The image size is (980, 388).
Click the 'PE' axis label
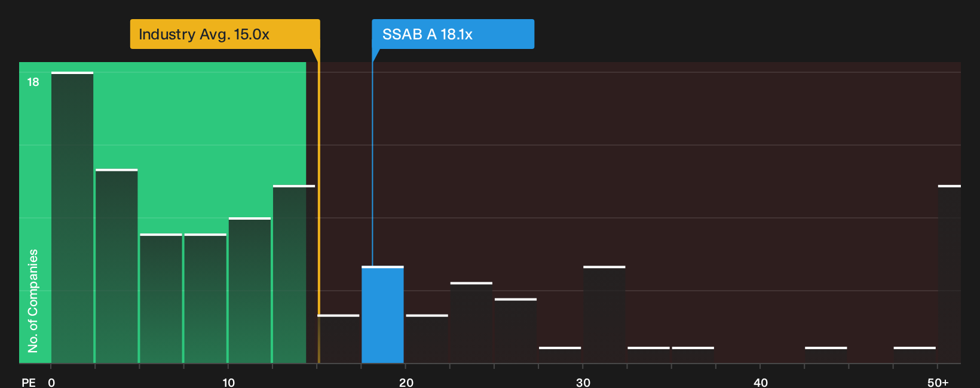pos(29,382)
